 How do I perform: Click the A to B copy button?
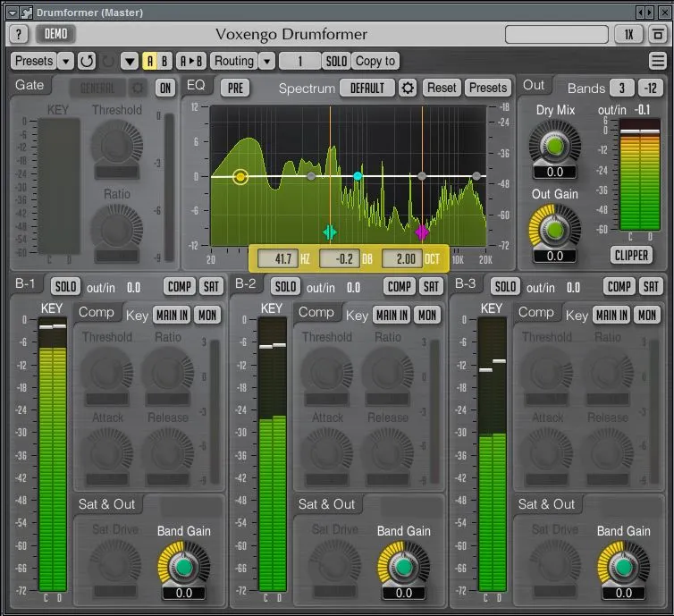(190, 62)
